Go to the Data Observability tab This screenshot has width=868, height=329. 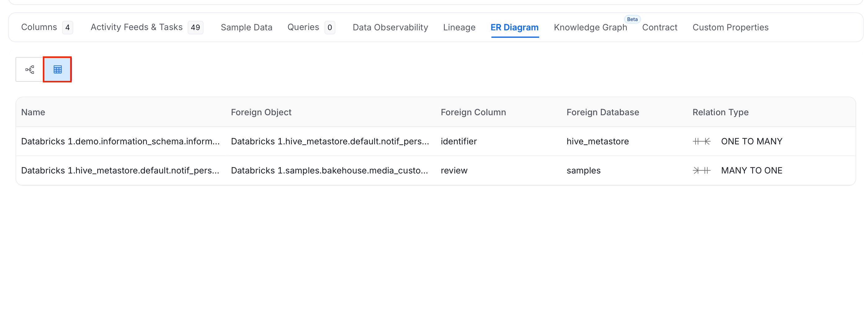[x=390, y=27]
